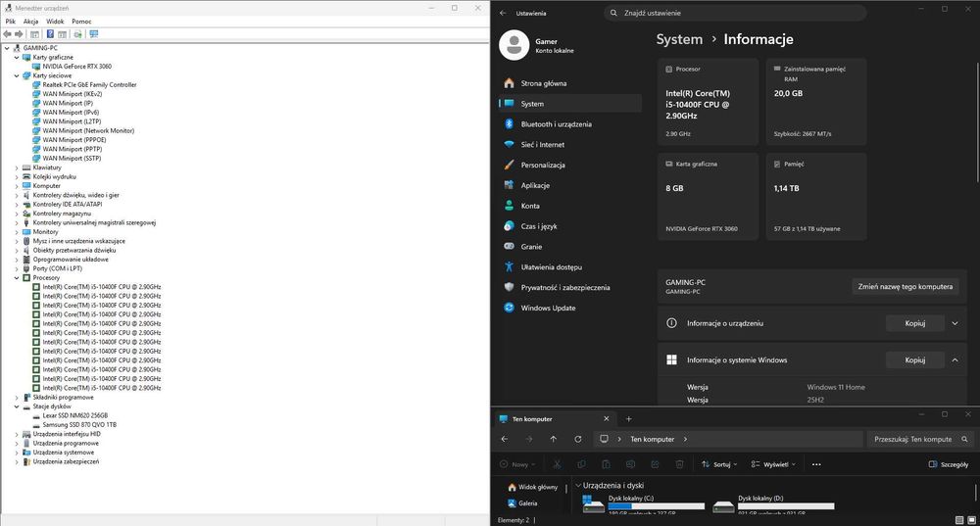The height and width of the screenshot is (526, 980).
Task: Close the Ten komputer tab
Action: [x=606, y=419]
